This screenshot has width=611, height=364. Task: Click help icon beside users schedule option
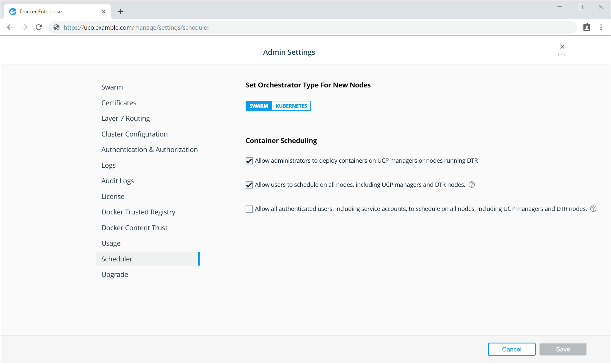click(x=472, y=185)
